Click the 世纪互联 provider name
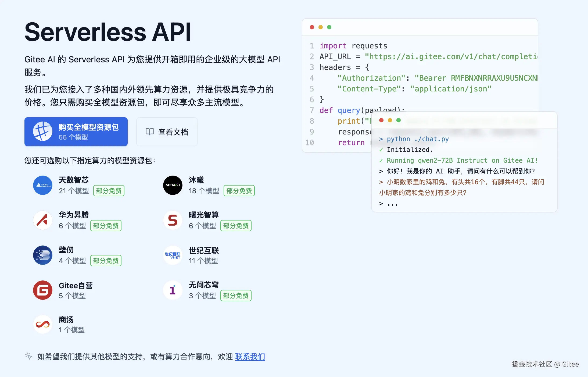Screen dimensions: 588x377 click(204, 251)
